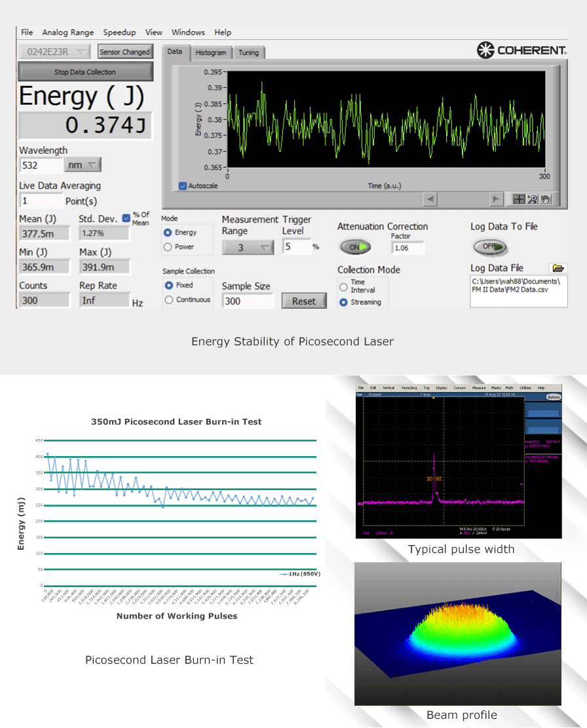This screenshot has height=728, width=587.
Task: Select Time Interval collection mode
Action: tap(343, 287)
